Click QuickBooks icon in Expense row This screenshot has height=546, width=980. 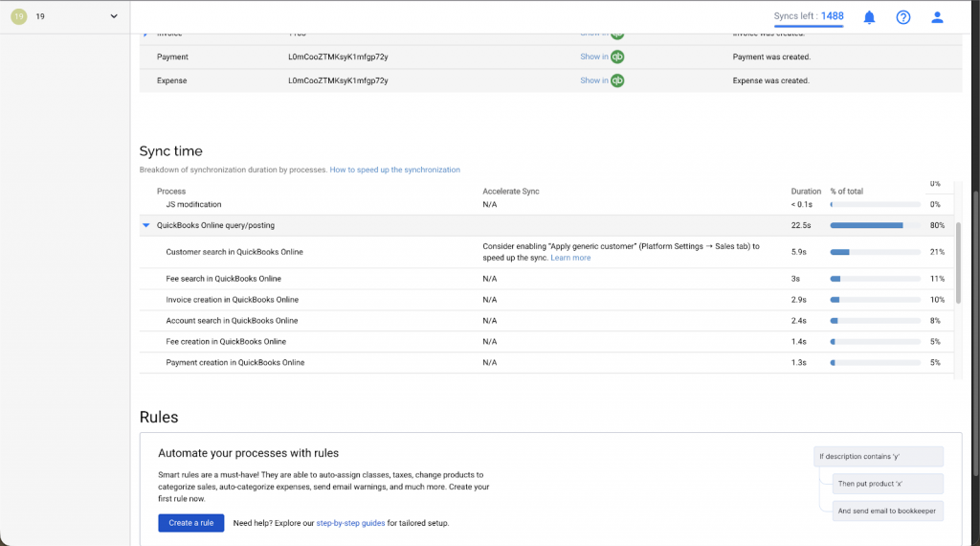617,80
